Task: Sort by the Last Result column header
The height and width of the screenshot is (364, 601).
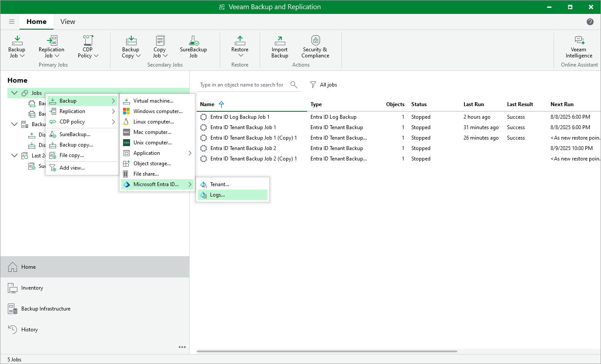Action: pos(520,104)
